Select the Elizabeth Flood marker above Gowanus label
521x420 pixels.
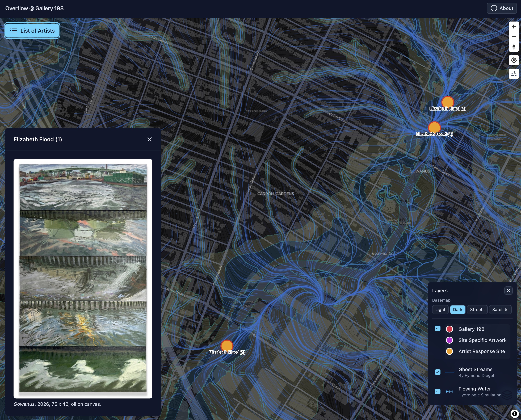pyautogui.click(x=434, y=128)
